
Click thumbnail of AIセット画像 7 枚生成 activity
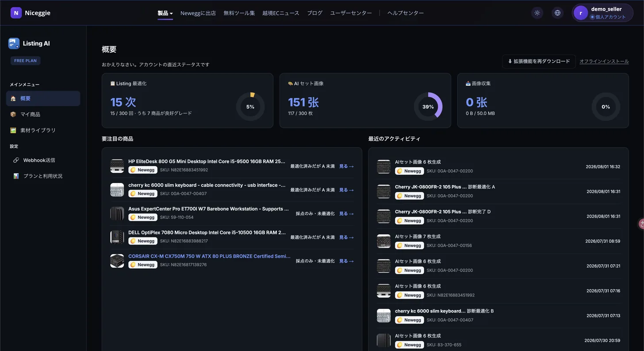coord(384,241)
